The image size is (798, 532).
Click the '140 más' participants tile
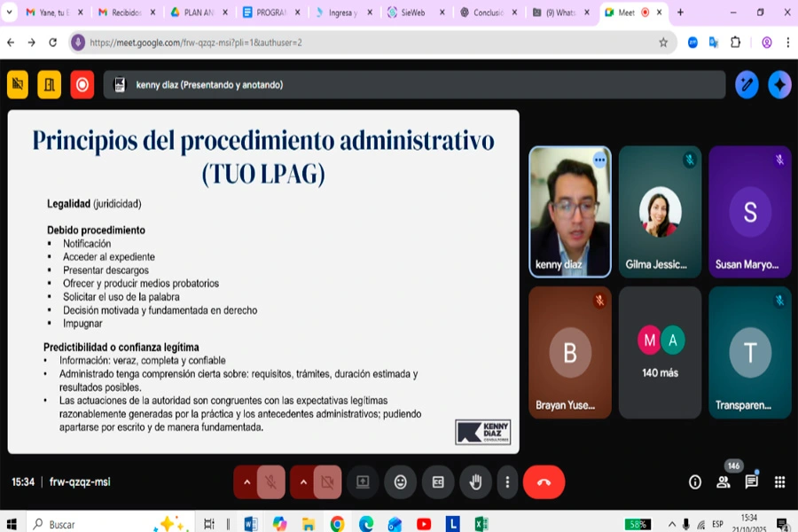pos(661,352)
